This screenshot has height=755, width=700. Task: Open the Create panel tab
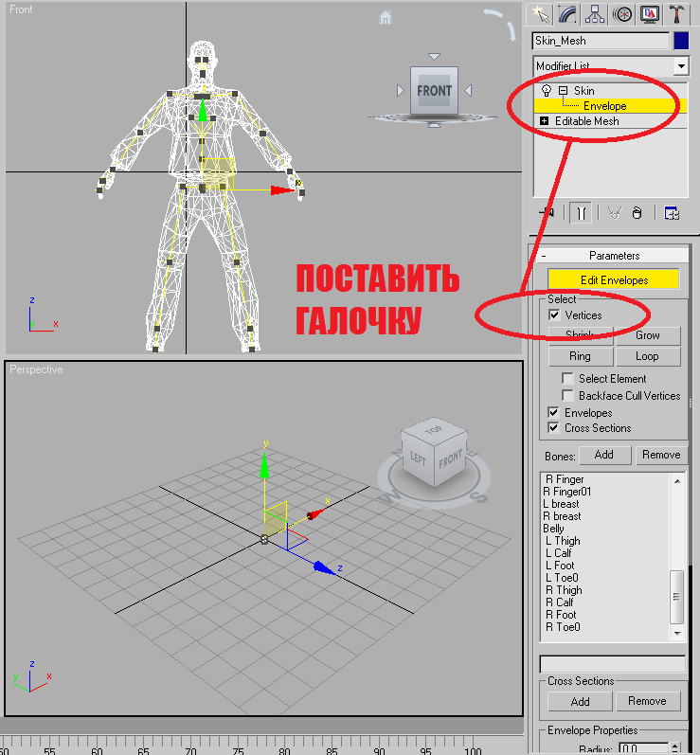tap(539, 14)
